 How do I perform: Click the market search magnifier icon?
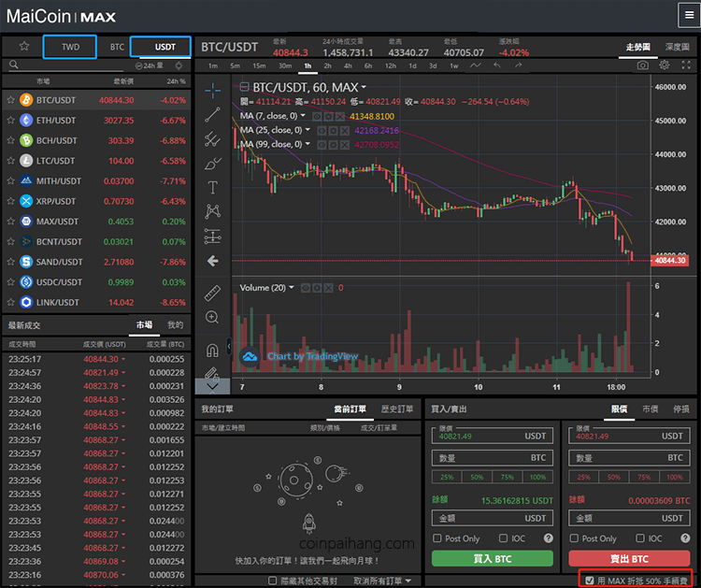(14, 65)
